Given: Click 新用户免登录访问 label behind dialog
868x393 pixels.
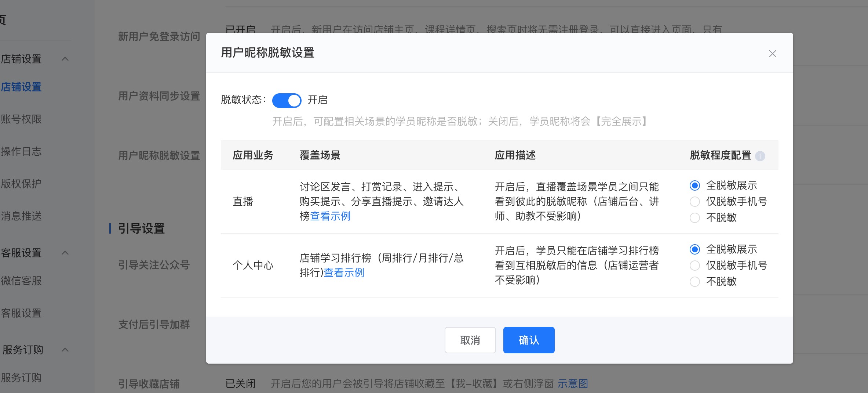Looking at the screenshot, I should 159,37.
